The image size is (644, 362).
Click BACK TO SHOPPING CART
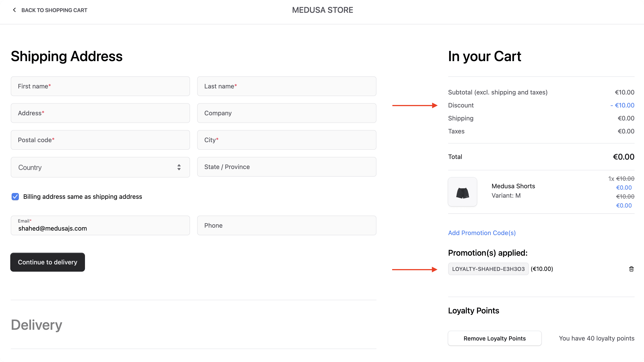(x=54, y=10)
